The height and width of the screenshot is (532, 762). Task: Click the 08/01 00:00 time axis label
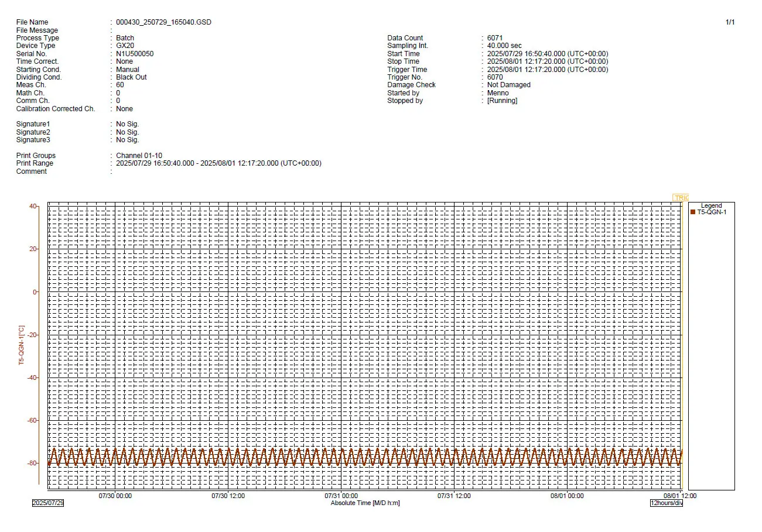point(567,496)
